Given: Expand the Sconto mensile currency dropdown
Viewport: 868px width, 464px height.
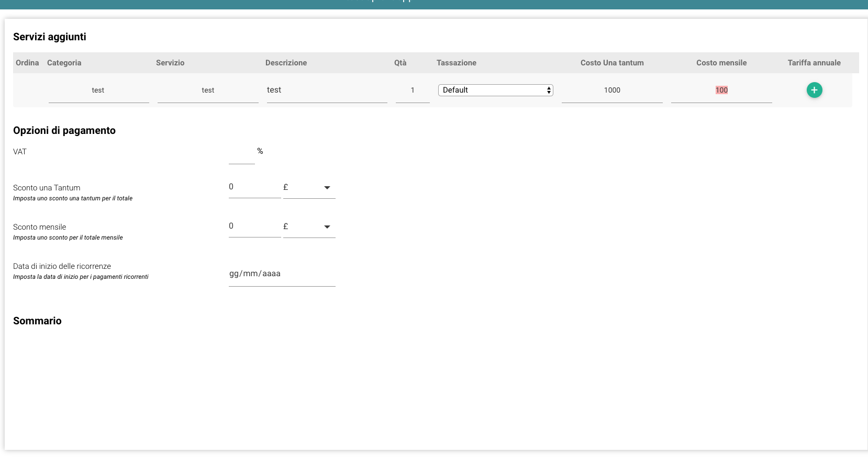Looking at the screenshot, I should coord(309,227).
